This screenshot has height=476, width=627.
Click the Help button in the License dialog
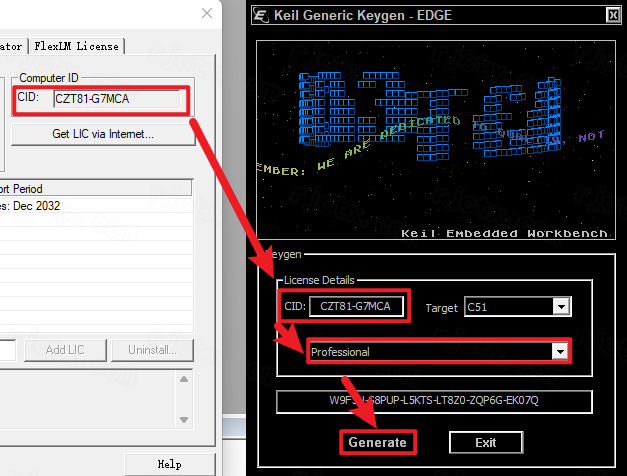pos(170,464)
